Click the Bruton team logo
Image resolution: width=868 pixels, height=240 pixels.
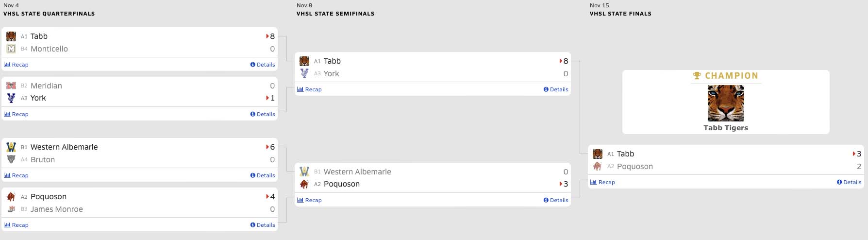coord(11,159)
